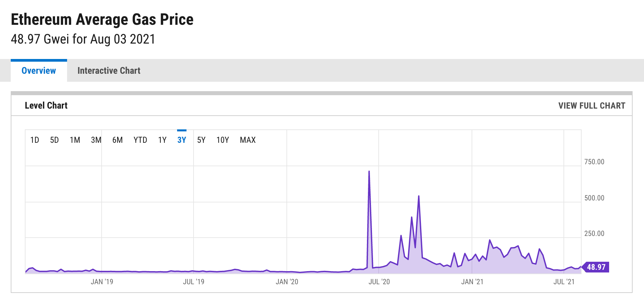
Task: Click the JUL '20 axis label
Action: 379,282
